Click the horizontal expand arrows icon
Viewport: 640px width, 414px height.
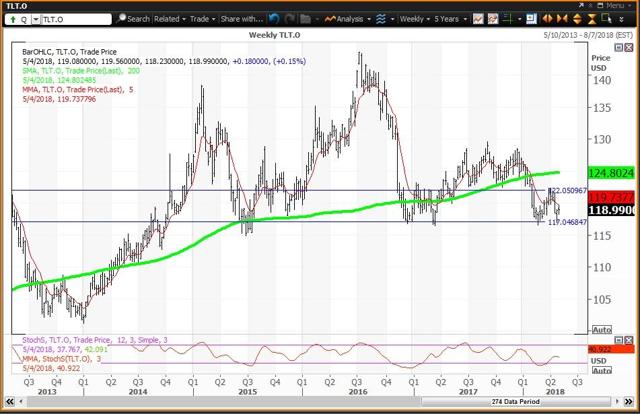tap(547, 19)
